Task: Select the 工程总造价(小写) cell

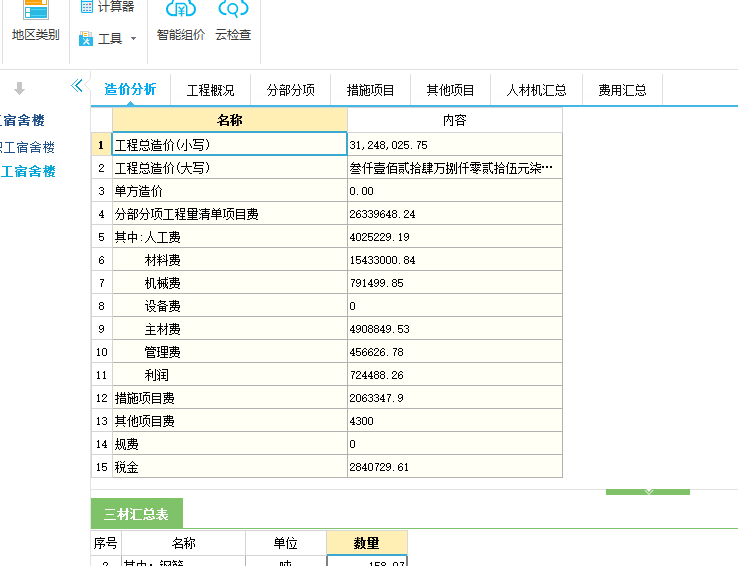Action: coord(230,144)
